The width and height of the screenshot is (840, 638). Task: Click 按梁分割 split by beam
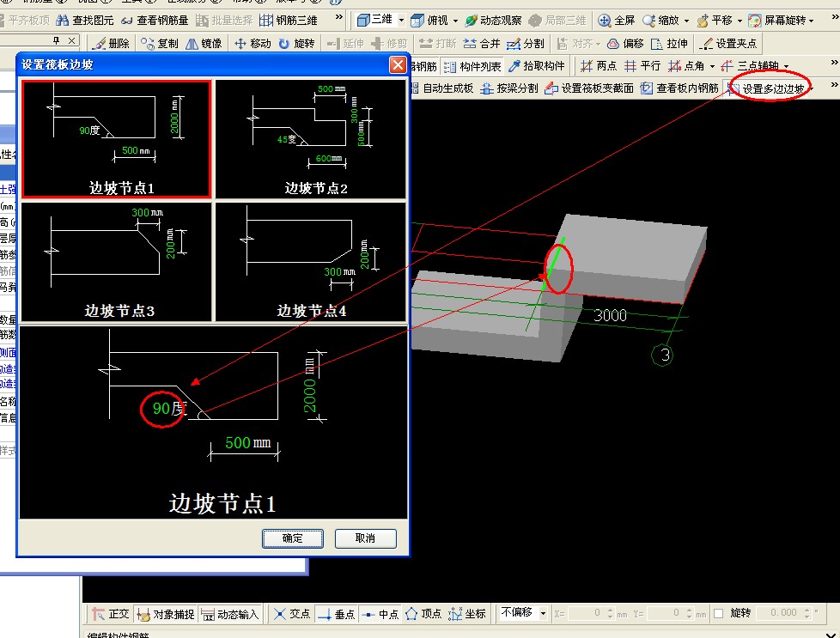(509, 88)
